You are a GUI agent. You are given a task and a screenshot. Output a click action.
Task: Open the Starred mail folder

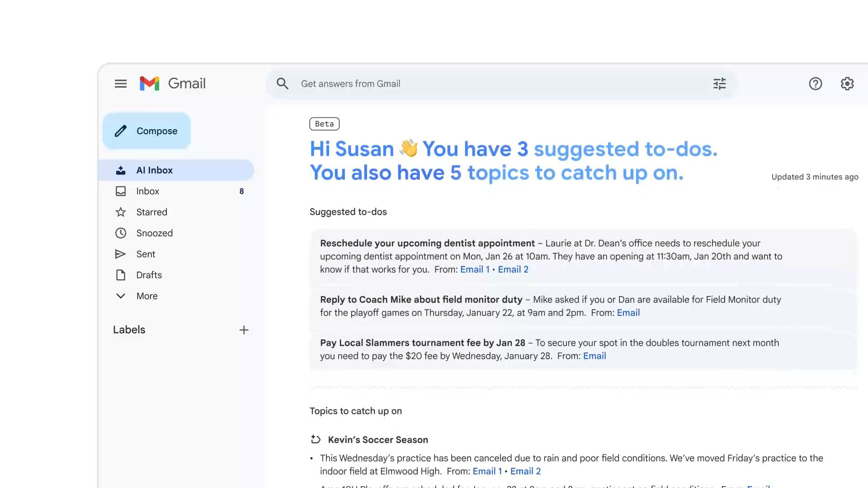pos(151,212)
